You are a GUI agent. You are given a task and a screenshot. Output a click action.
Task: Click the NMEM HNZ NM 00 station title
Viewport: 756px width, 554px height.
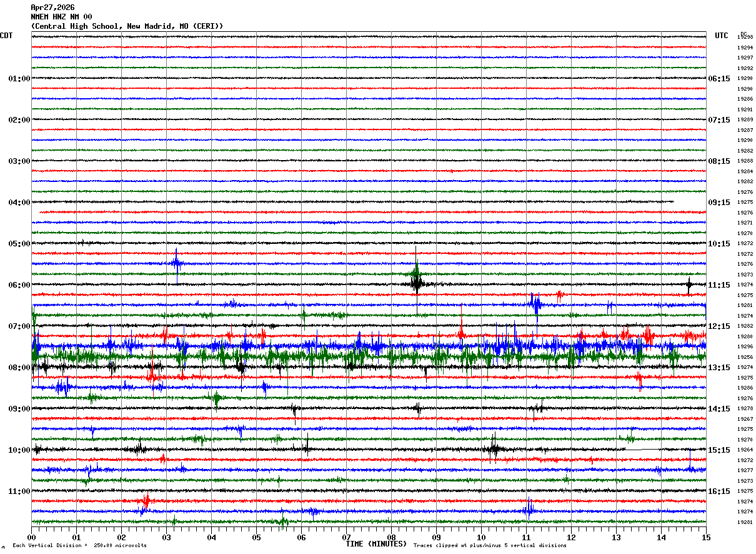point(61,17)
